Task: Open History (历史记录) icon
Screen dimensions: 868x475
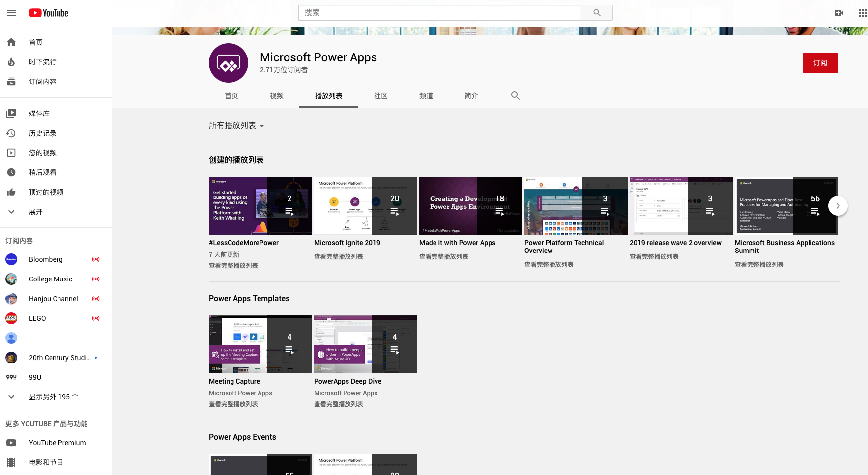Action: pos(11,133)
